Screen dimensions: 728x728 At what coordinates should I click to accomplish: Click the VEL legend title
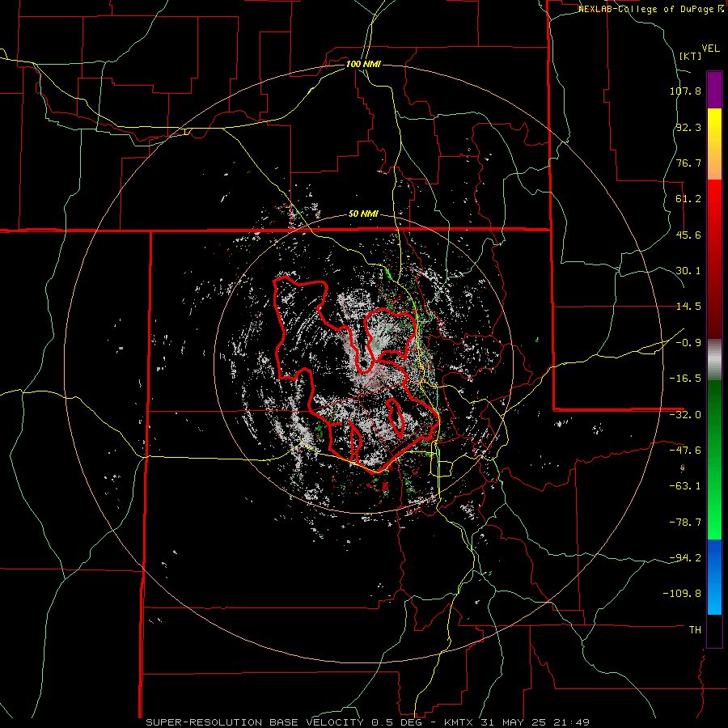[x=711, y=49]
